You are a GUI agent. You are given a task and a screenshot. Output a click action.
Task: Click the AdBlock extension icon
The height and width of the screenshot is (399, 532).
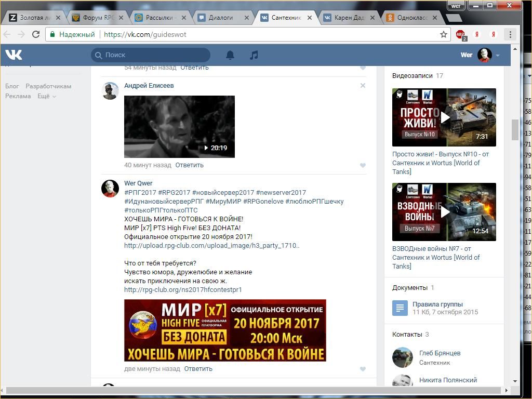pyautogui.click(x=460, y=34)
